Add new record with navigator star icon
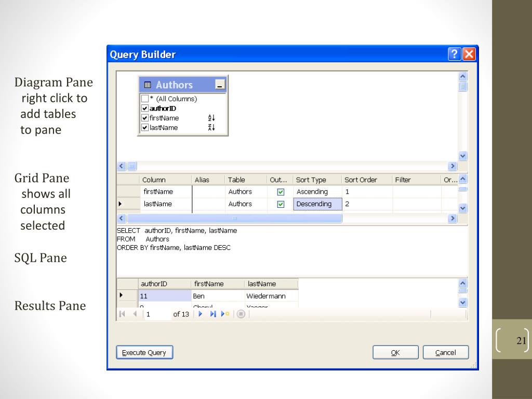532x399 pixels. (x=224, y=314)
